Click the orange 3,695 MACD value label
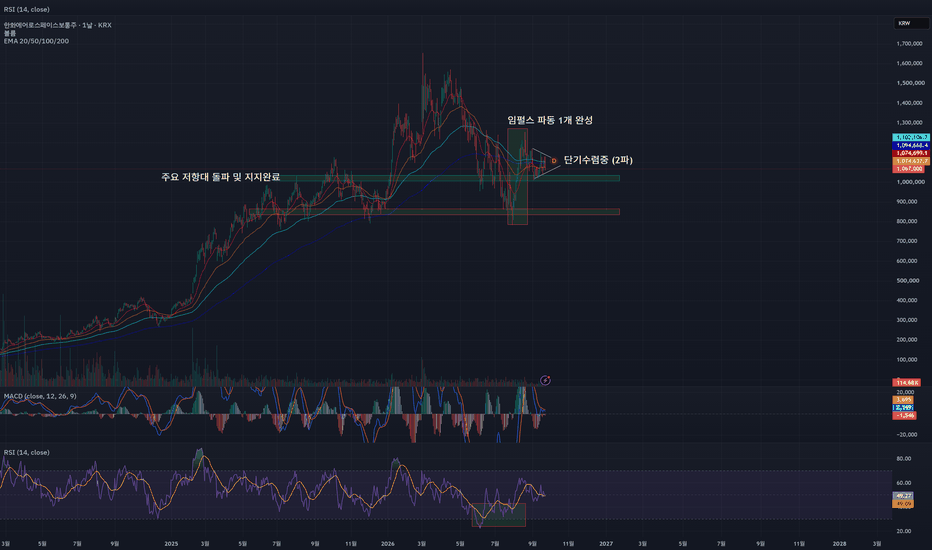Viewport: 932px width, 550px height. click(904, 400)
